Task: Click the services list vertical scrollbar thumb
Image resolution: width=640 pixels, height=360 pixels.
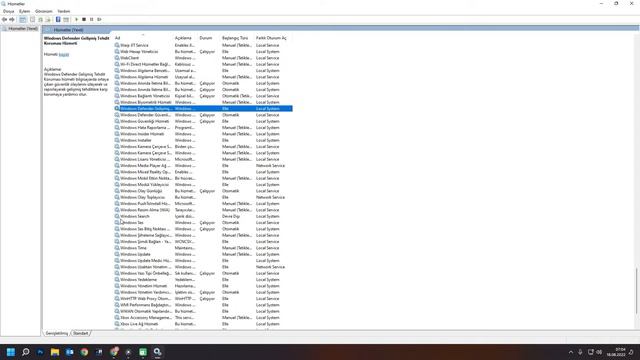Action: click(636, 291)
